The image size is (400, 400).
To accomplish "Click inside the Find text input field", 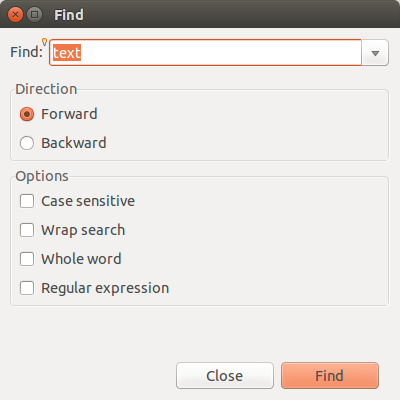I will coord(205,53).
